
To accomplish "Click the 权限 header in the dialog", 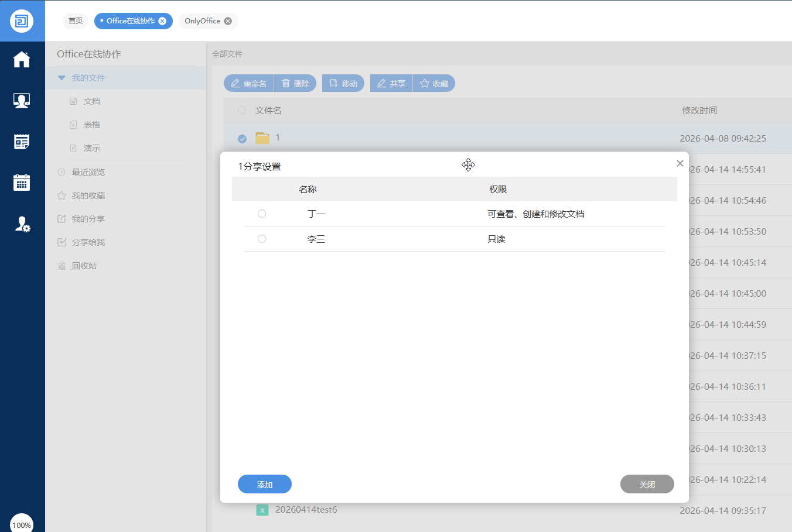I will 498,189.
